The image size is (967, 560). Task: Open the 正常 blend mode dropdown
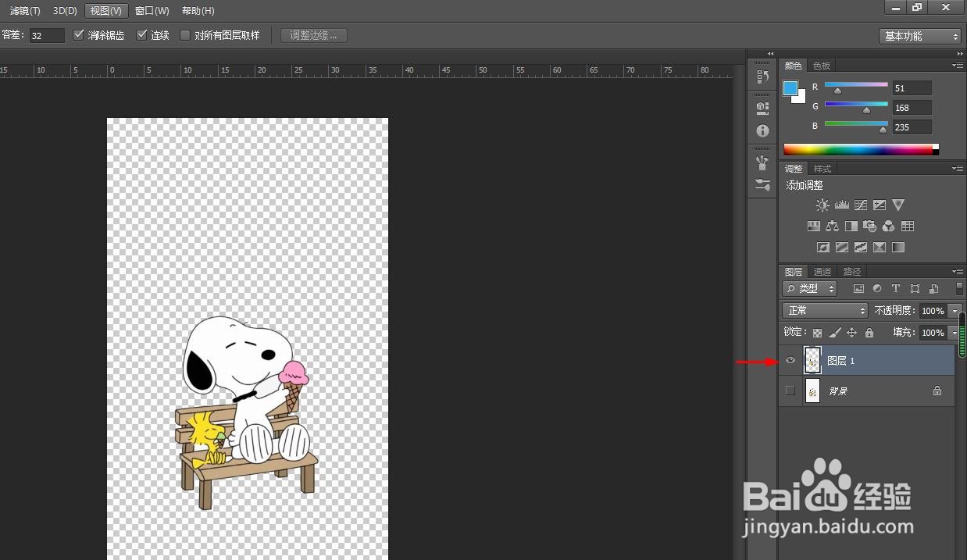pyautogui.click(x=826, y=311)
